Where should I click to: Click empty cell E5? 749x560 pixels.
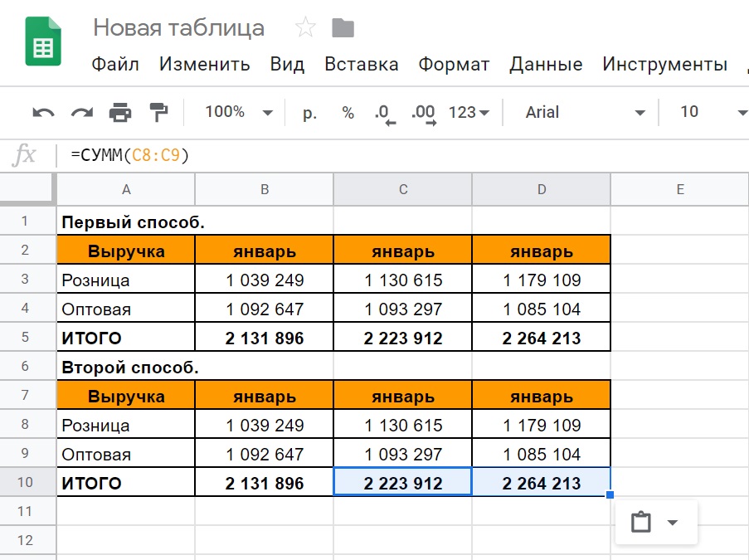(680, 337)
